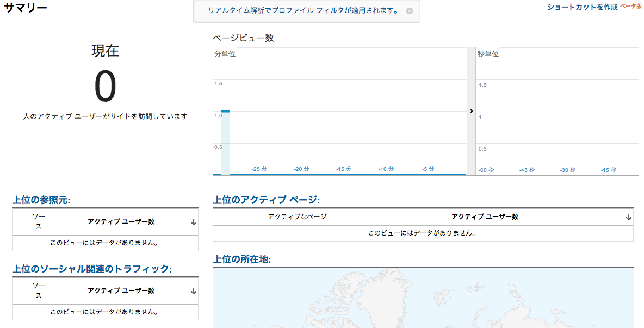Click sort arrow in 上位のアクティブ ページ table

pyautogui.click(x=629, y=217)
